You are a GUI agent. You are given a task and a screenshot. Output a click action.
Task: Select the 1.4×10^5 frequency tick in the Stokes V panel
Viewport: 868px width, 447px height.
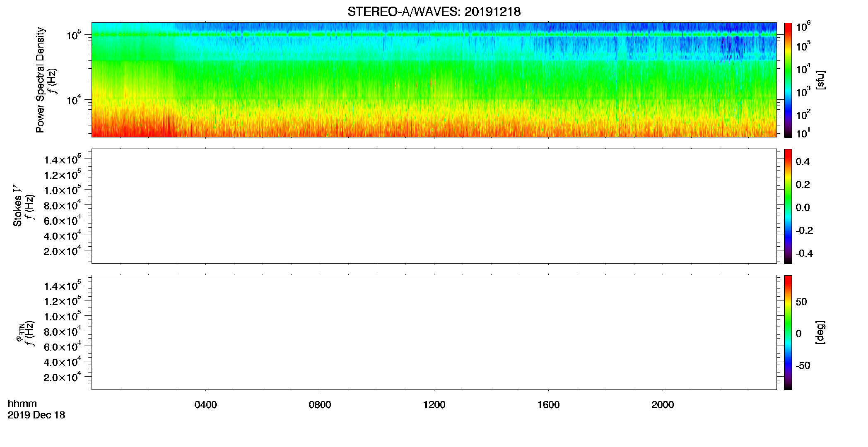point(63,159)
